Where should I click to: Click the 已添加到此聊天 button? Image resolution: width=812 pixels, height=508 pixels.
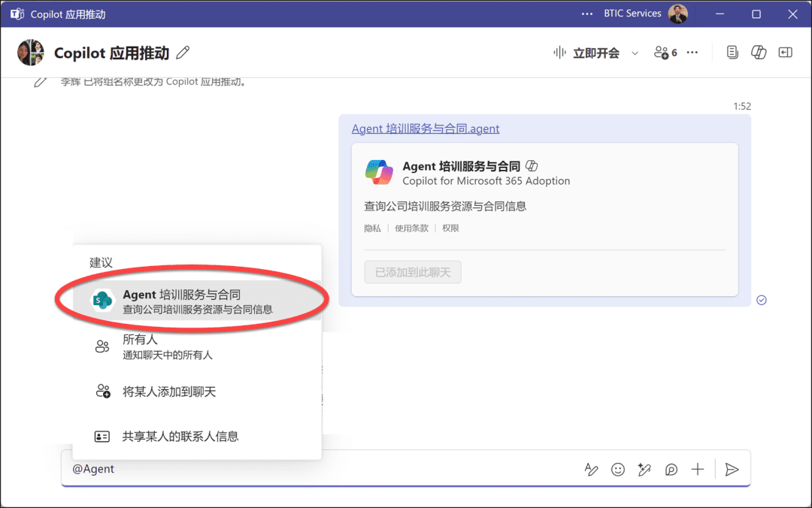pyautogui.click(x=413, y=272)
